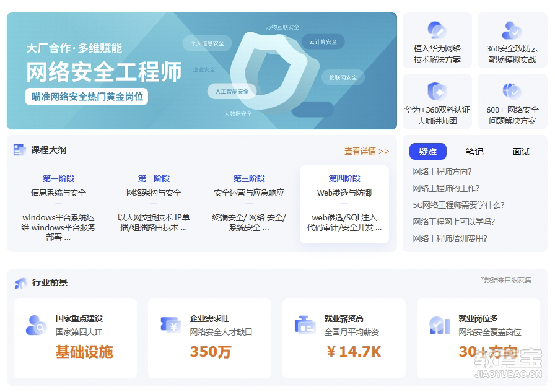Click the 行业前景 header icon

pos(20,283)
